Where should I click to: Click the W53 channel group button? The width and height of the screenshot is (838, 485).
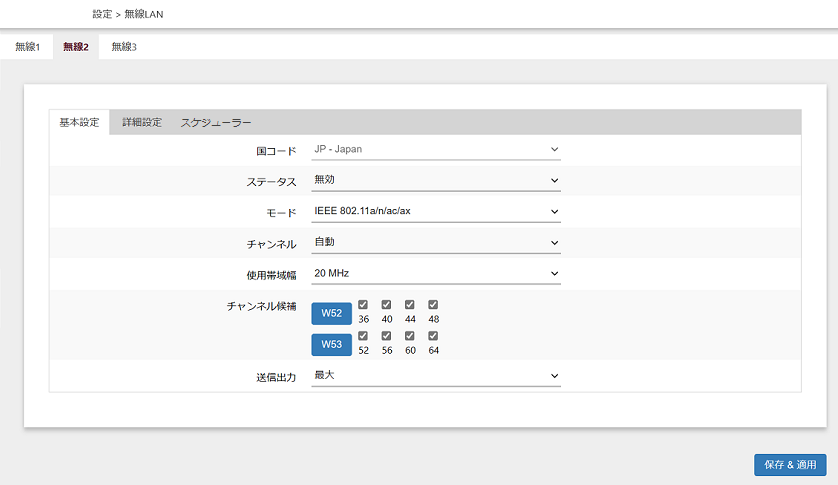tap(331, 344)
